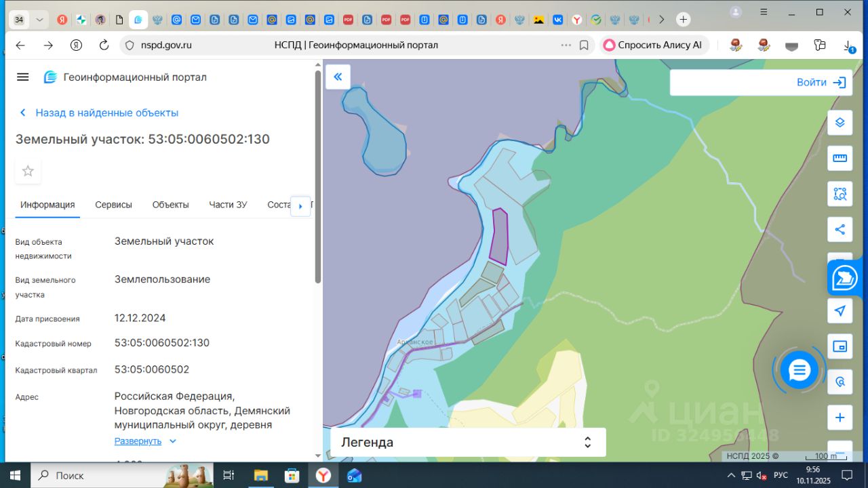868x488 pixels.
Task: Click the heading Земельный участок: 53:05:0060502:130
Action: coord(142,139)
